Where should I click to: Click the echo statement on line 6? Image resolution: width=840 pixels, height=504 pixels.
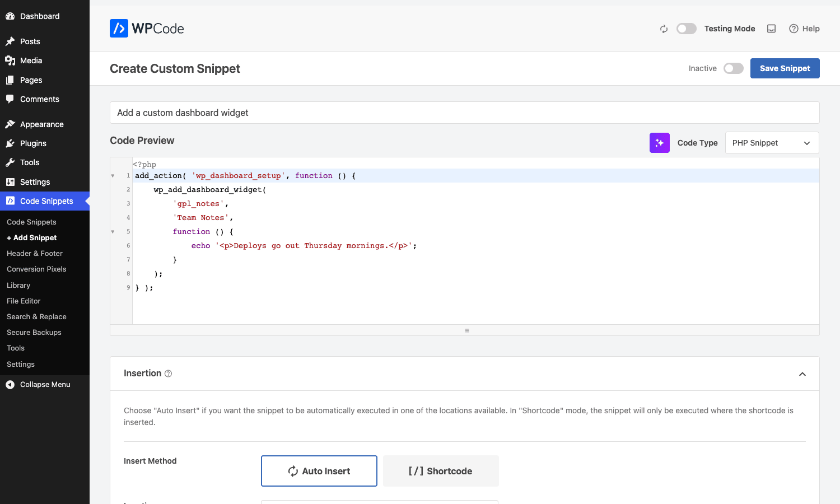(x=304, y=246)
